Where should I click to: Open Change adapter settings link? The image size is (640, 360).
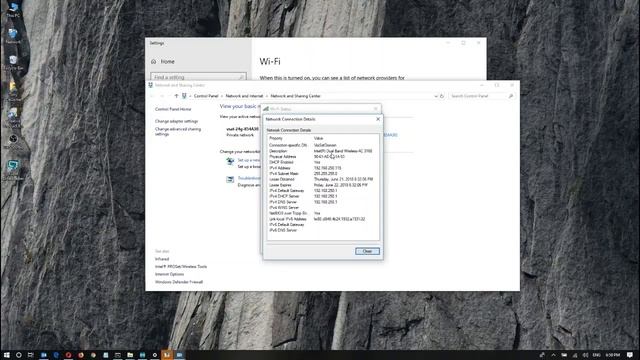[176, 121]
